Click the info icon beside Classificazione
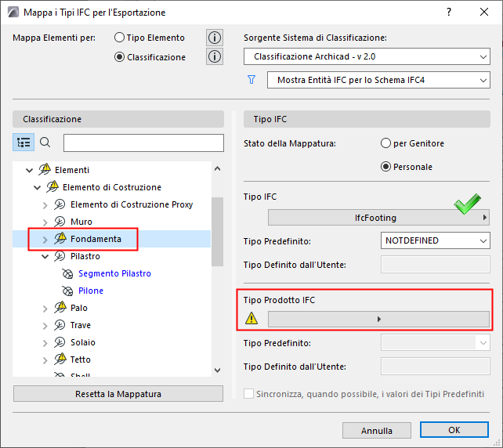Image resolution: width=503 pixels, height=448 pixels. point(215,56)
